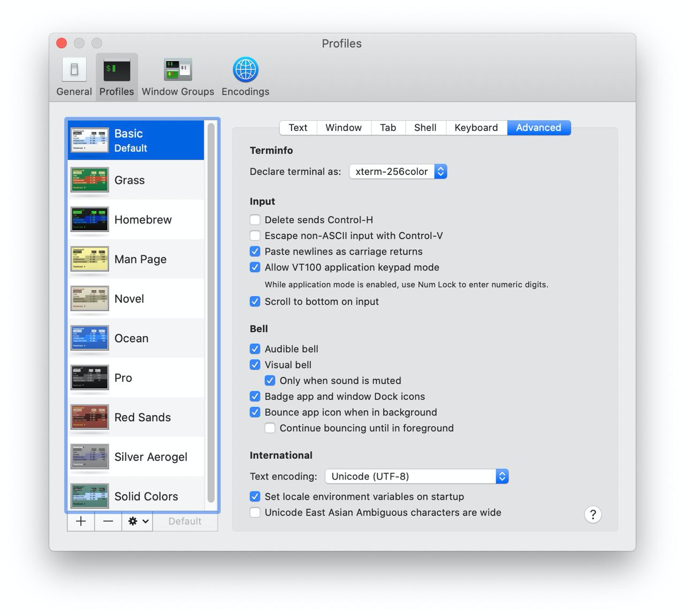Click the profile list scrollbar
685x616 pixels.
coord(211,313)
